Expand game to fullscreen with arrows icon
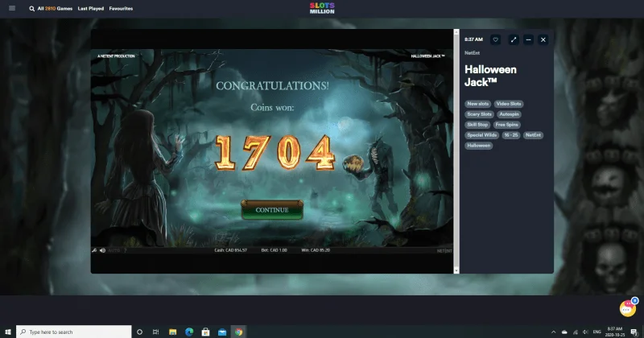644x338 pixels. coord(514,40)
